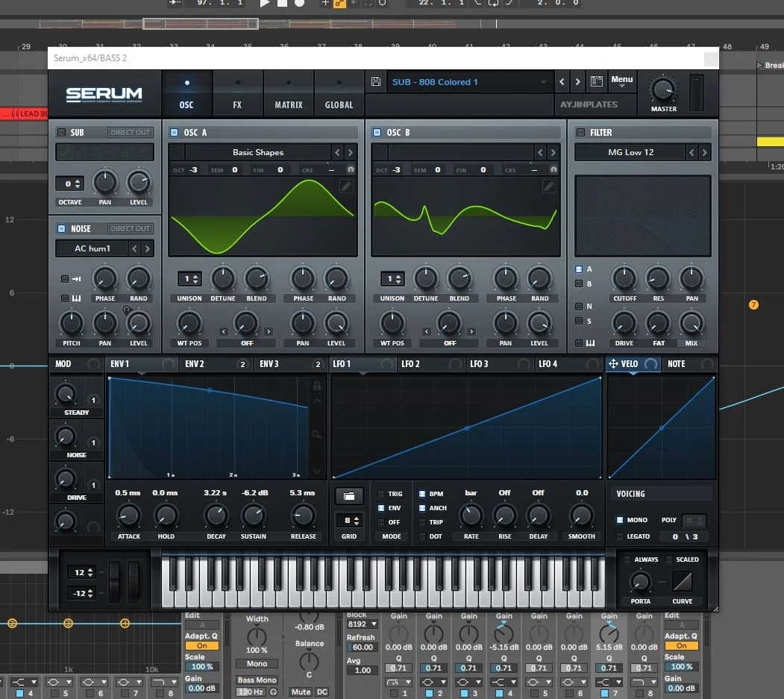Enable the LFO TRIG mode checkbox

coord(381,494)
